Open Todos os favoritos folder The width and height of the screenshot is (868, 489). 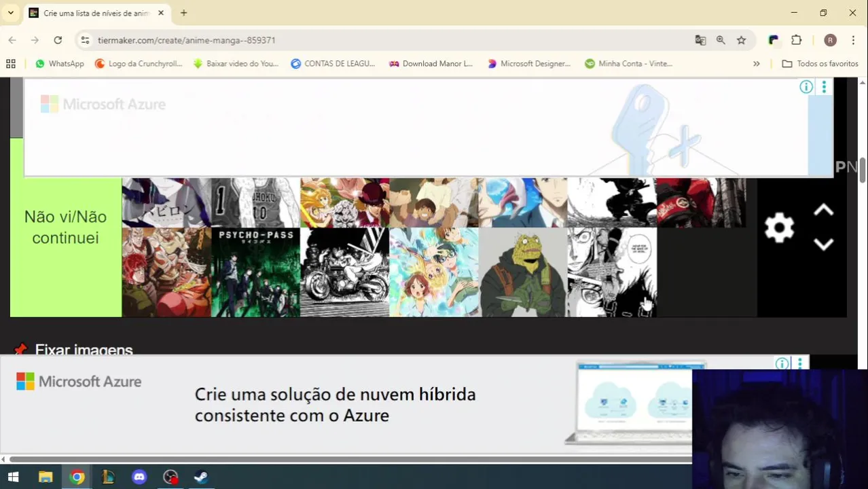(x=820, y=63)
